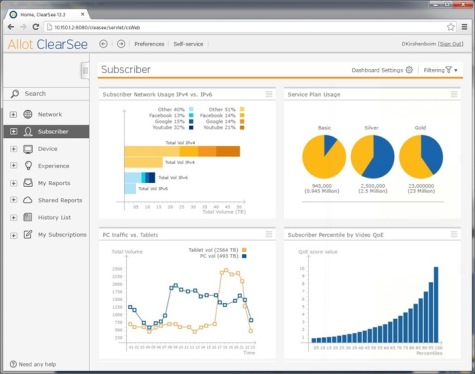Click the Search field in sidebar

coord(47,94)
